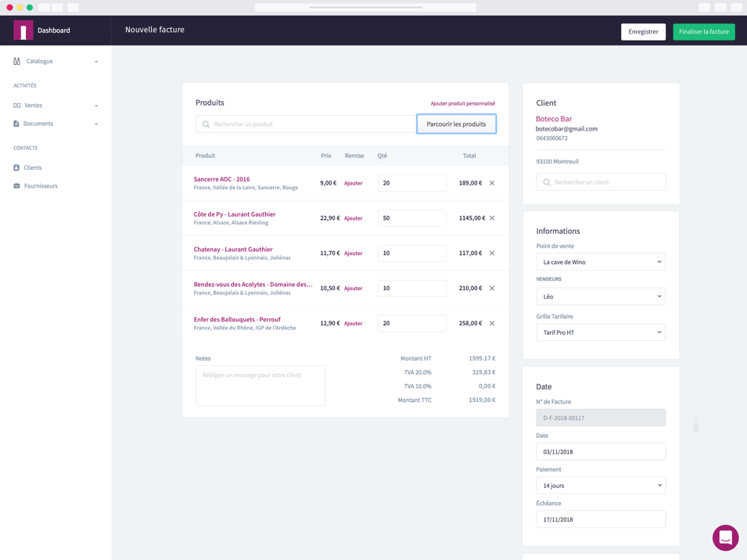Click the Fournisseurs briefcase icon
The width and height of the screenshot is (747, 560).
coord(16,186)
